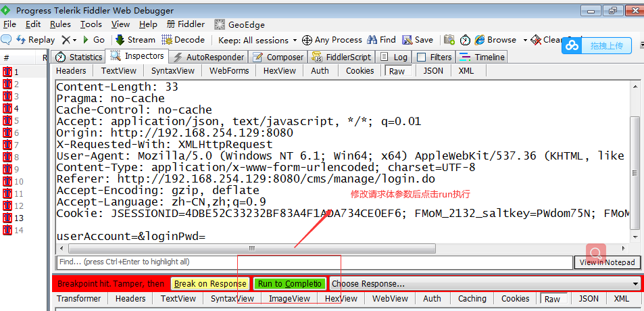644x311 pixels.
Task: Open the response Transformer tab
Action: point(79,299)
